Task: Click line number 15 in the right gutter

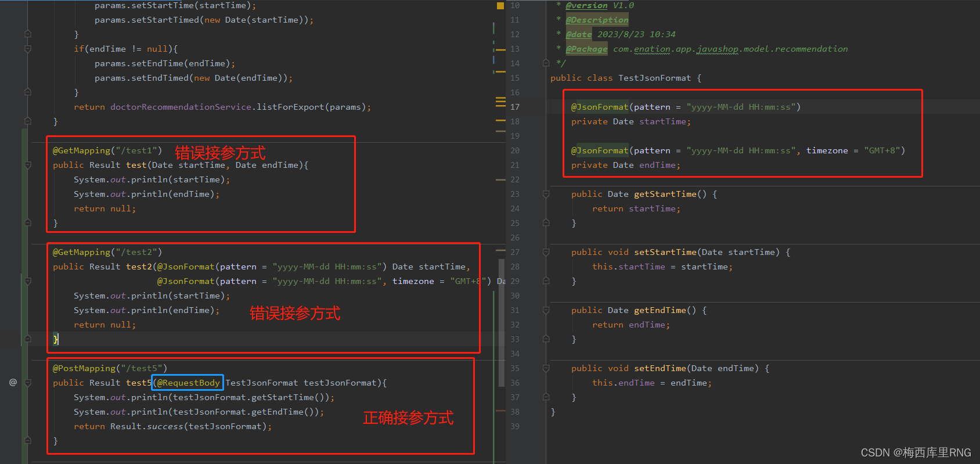Action: 515,78
